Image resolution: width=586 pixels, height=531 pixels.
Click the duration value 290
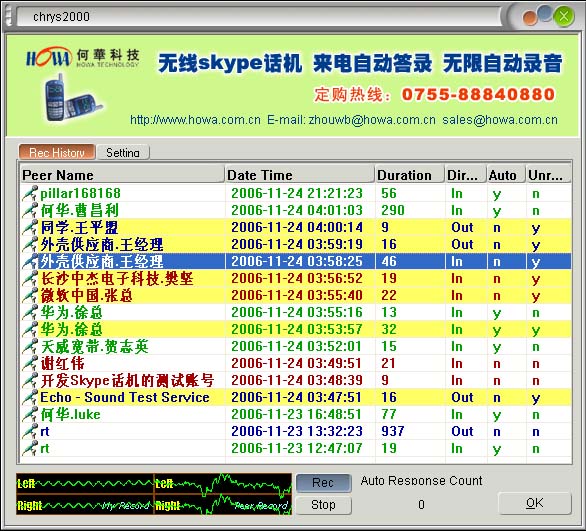[x=392, y=210]
